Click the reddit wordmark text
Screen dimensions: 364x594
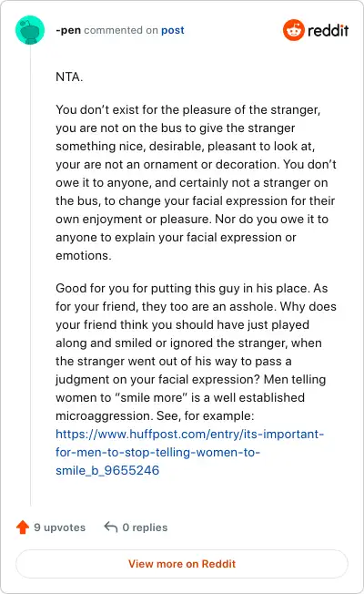[328, 30]
